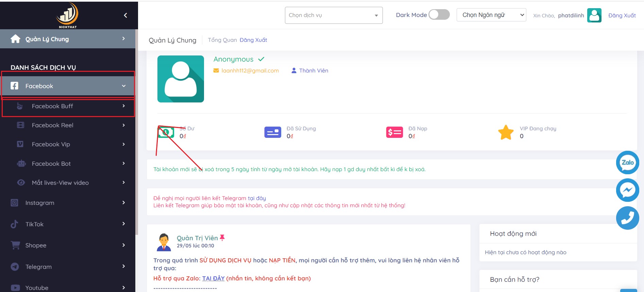Collapse the sidebar with the left arrow icon
Viewport: 644px width, 292px height.
(x=125, y=15)
